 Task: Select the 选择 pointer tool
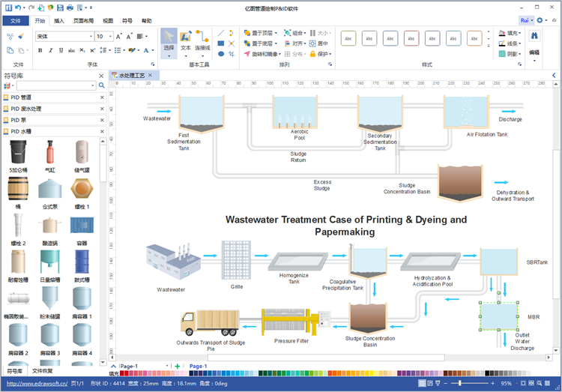click(169, 40)
